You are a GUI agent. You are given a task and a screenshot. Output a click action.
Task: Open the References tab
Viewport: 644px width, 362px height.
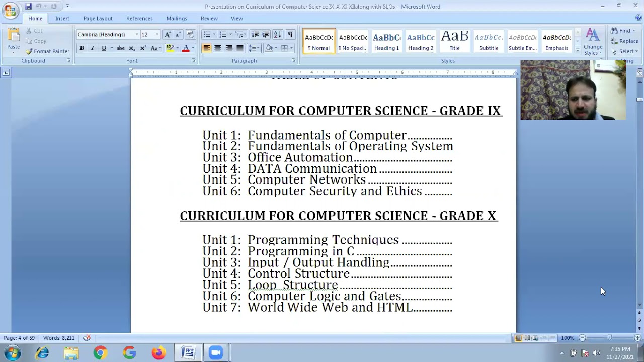click(139, 18)
